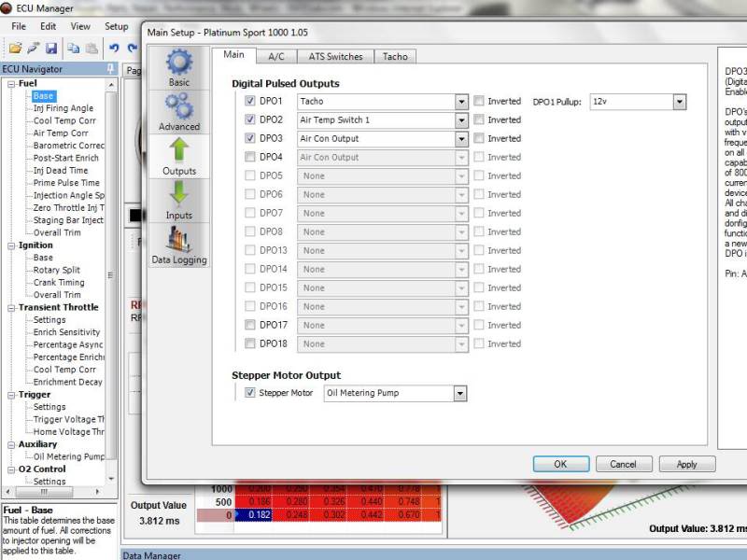Click the Redo toolbar icon
The height and width of the screenshot is (560, 747).
click(133, 49)
